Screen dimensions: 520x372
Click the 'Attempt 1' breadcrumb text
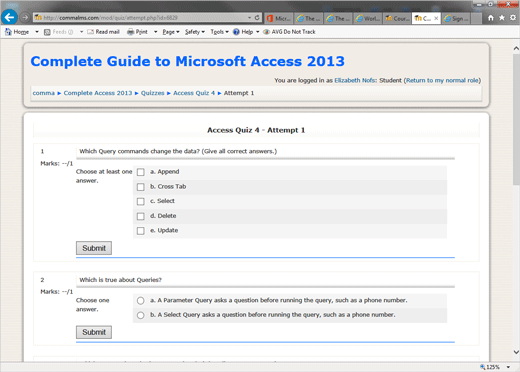(239, 93)
